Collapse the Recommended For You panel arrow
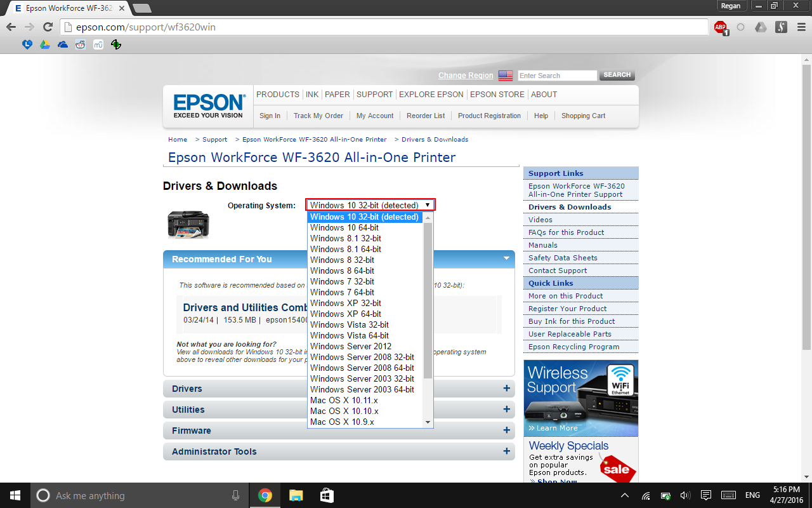The image size is (812, 508). [506, 258]
